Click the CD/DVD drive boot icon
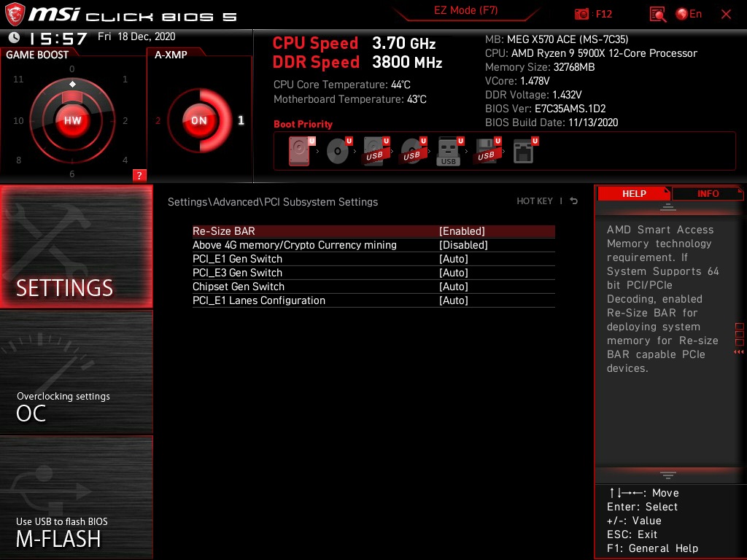 (338, 151)
